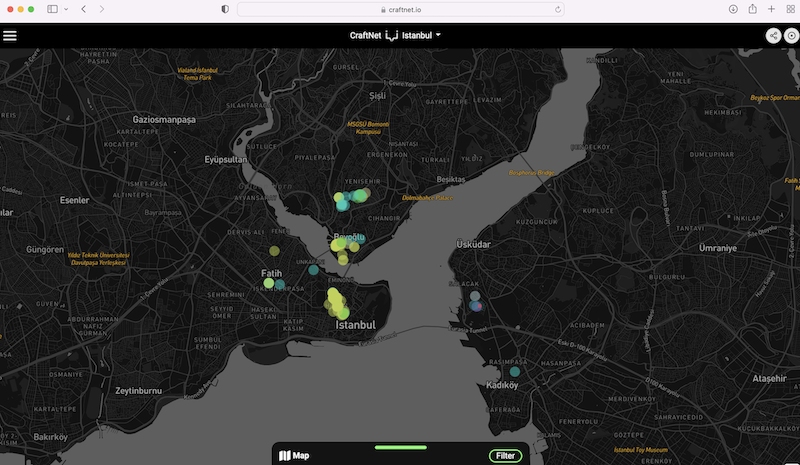Select the olive marker north of Fatih
Image resolution: width=800 pixels, height=465 pixels.
(x=274, y=251)
